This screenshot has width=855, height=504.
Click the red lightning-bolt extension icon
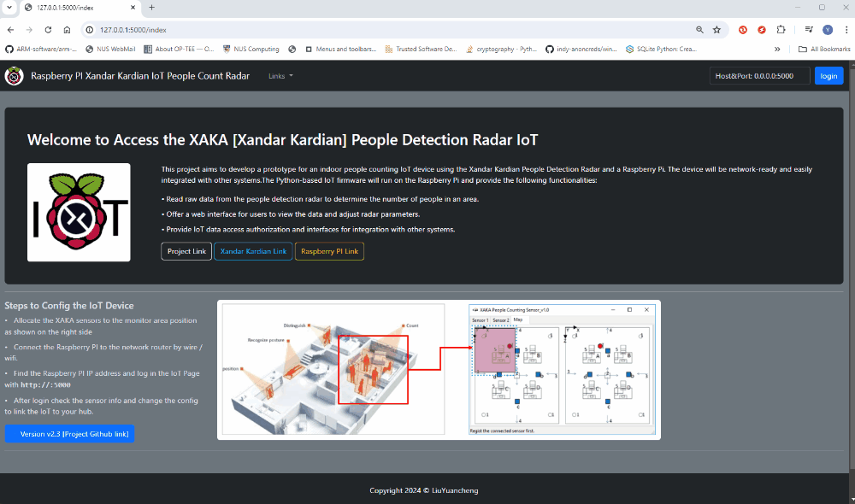(x=762, y=30)
